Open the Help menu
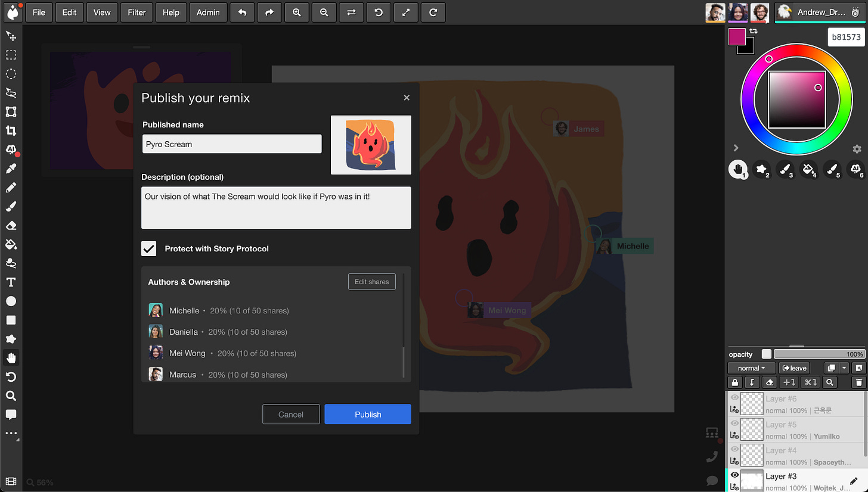 pos(171,13)
